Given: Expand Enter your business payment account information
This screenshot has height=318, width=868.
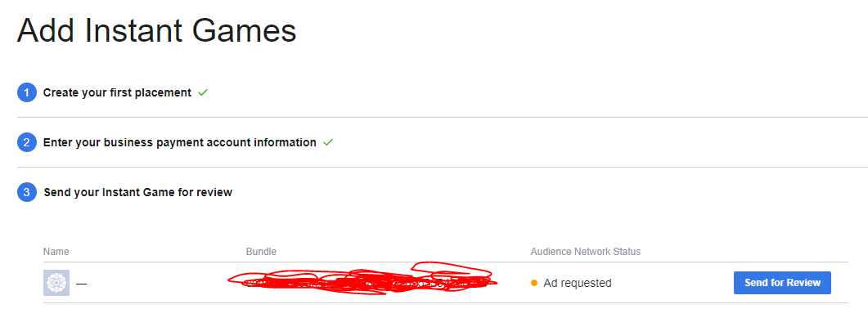Looking at the screenshot, I should point(180,143).
